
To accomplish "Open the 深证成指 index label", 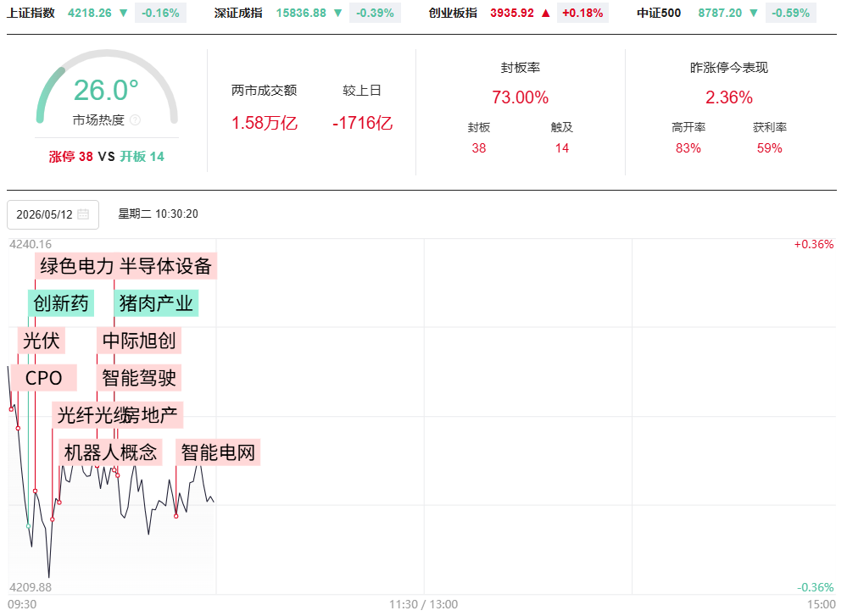I will (x=238, y=13).
